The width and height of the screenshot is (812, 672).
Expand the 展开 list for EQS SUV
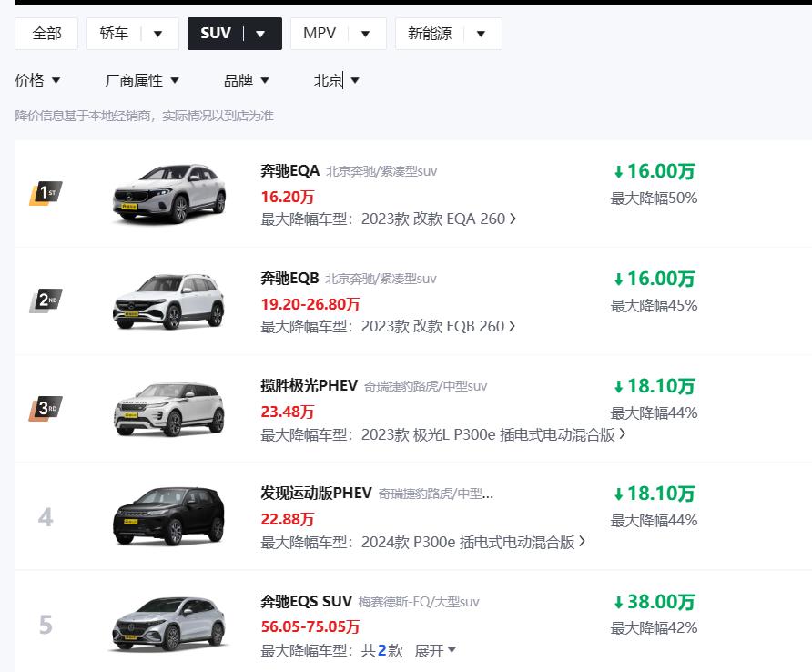pyautogui.click(x=435, y=650)
